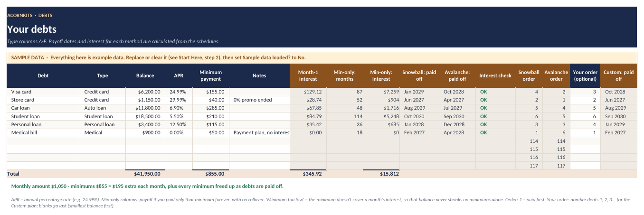The image size is (644, 215).
Task: Click the Visa card minimum payment "$155.00"
Action: [211, 92]
